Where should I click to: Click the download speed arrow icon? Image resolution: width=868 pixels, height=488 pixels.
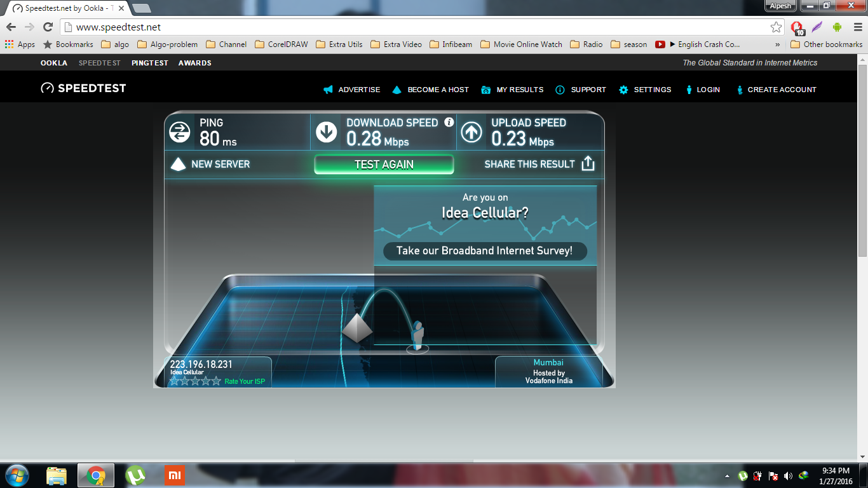point(327,132)
